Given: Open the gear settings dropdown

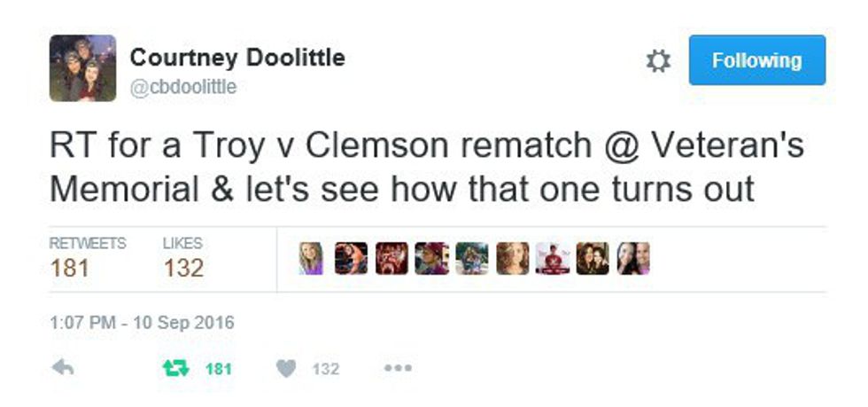Looking at the screenshot, I should point(658,61).
